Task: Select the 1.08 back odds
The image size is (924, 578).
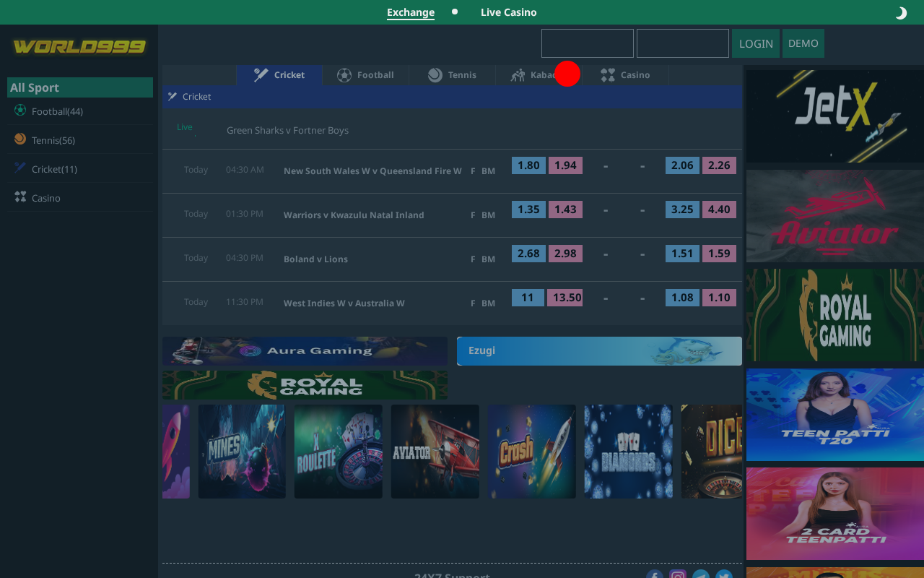Action: click(x=682, y=298)
